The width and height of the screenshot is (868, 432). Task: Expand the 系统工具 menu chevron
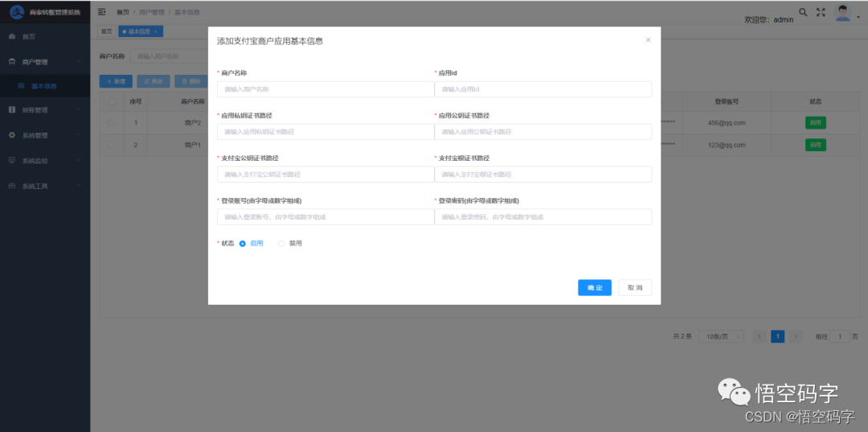tap(79, 186)
